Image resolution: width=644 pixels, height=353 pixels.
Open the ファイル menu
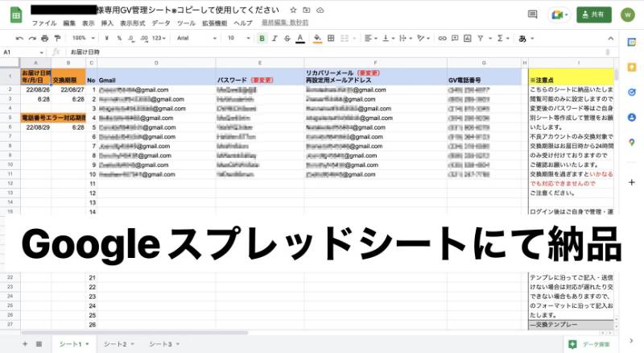click(44, 23)
